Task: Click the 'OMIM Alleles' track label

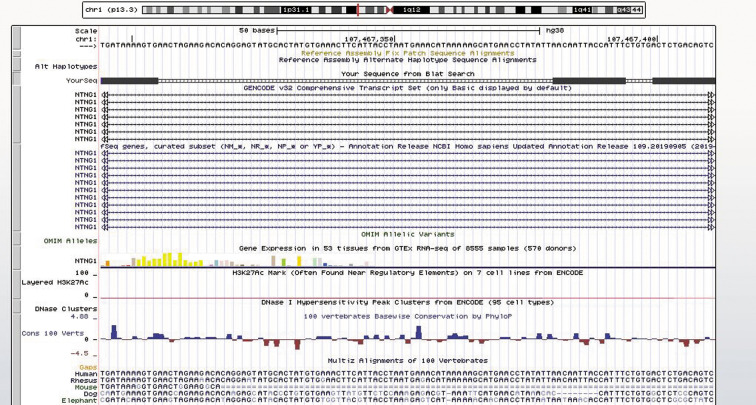Action: pos(70,241)
